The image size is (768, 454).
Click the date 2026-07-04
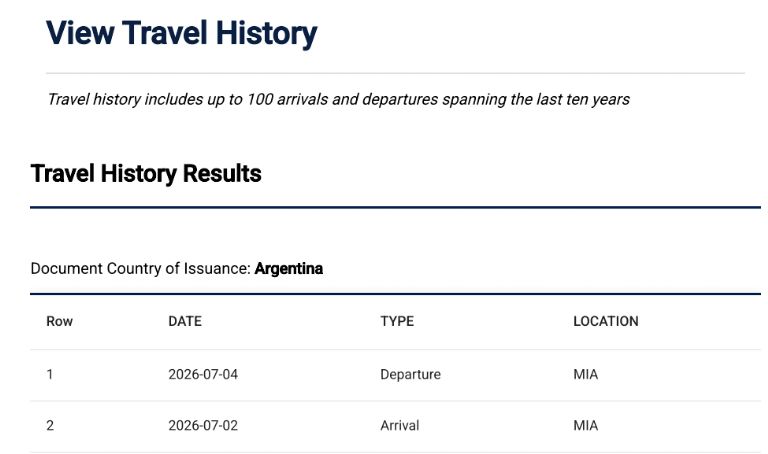coord(203,375)
